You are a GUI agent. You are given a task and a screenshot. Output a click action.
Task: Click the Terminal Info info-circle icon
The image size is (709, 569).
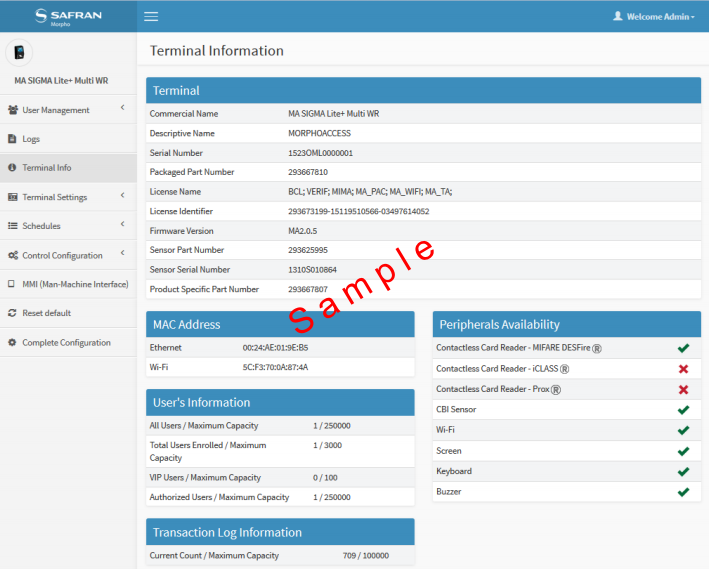tap(12, 167)
